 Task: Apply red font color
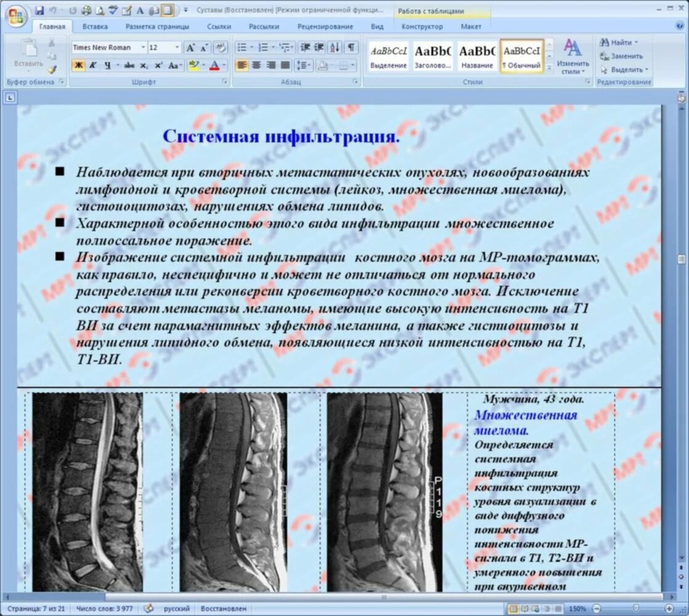[x=214, y=65]
